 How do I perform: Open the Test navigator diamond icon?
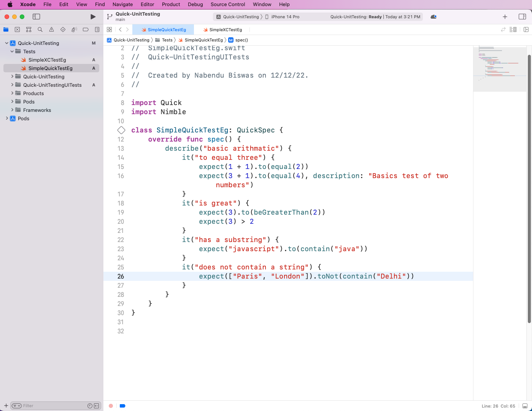[63, 30]
